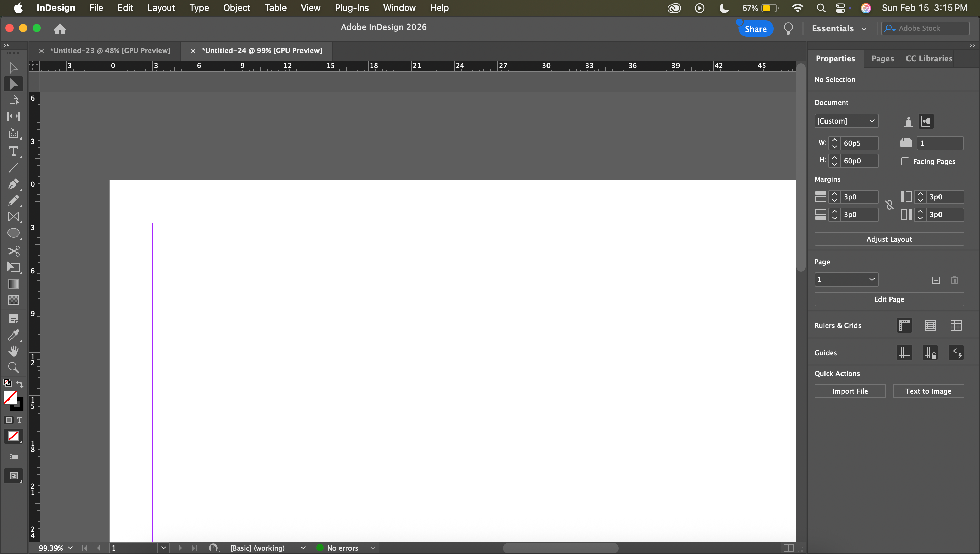Click the Adjust Layout button
980x554 pixels.
point(889,239)
